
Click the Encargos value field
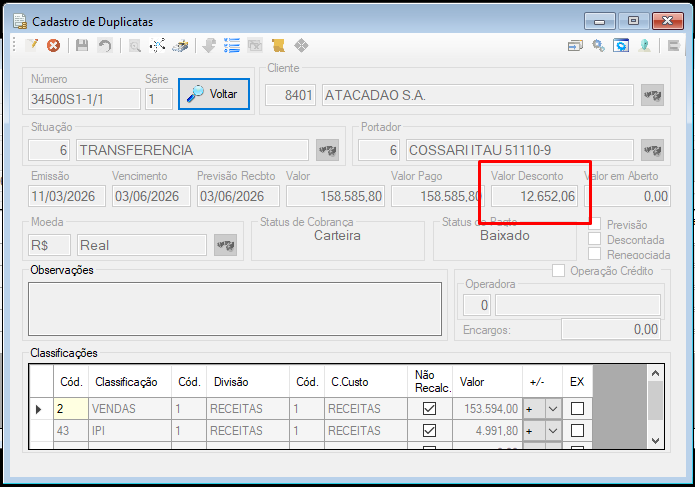(x=611, y=329)
